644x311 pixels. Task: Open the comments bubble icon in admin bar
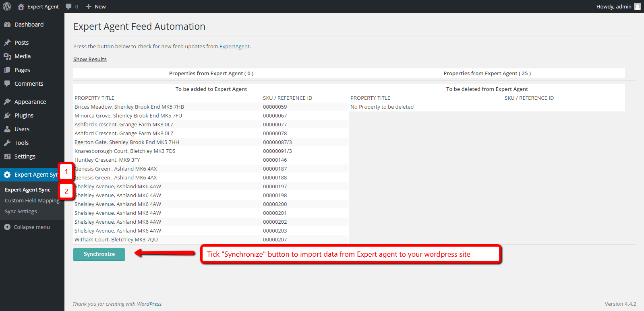click(x=69, y=6)
